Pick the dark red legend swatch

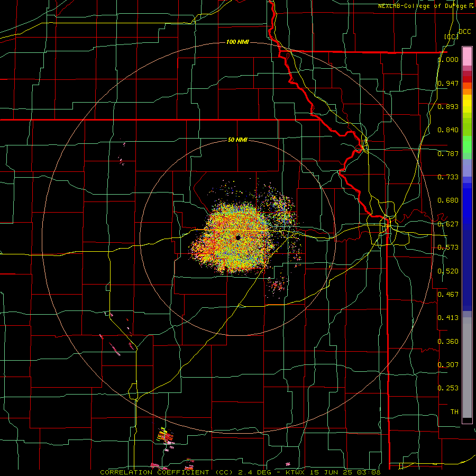(x=467, y=79)
